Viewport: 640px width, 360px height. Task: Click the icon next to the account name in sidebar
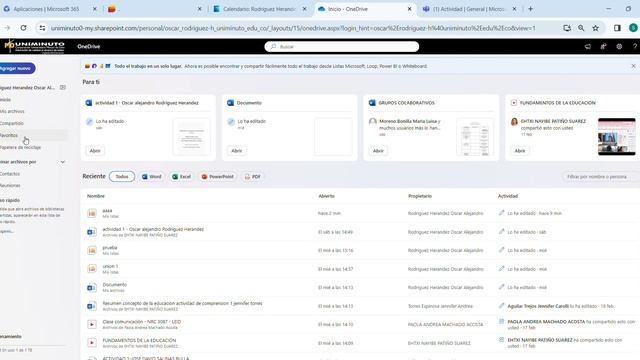pyautogui.click(x=62, y=87)
